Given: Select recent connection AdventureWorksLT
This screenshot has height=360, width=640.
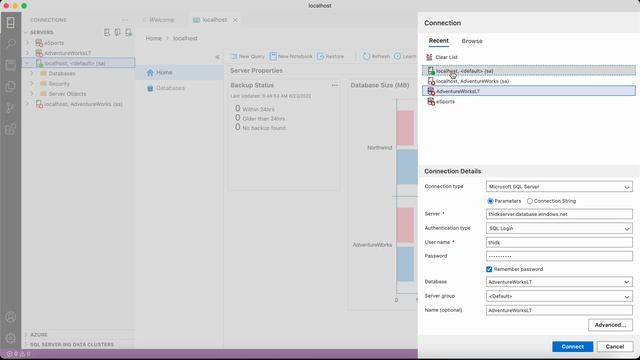Looking at the screenshot, I should coord(529,91).
